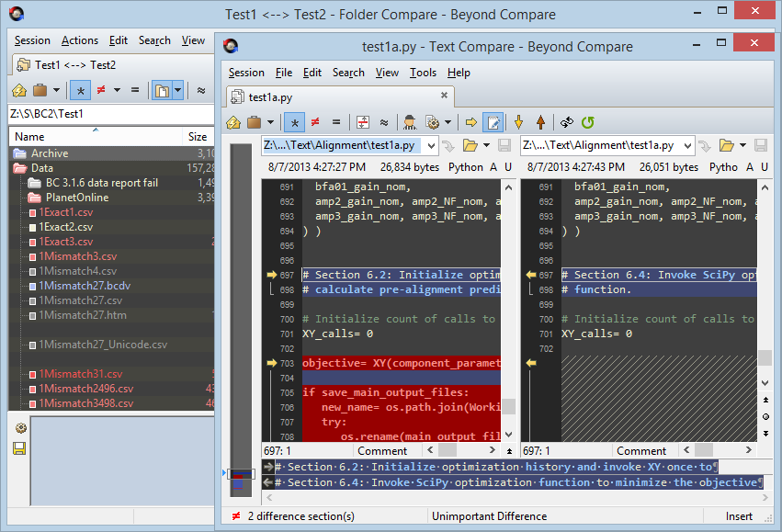Click the Show Context icon in toolbar
Screen dimensions: 782x532
pos(363,121)
